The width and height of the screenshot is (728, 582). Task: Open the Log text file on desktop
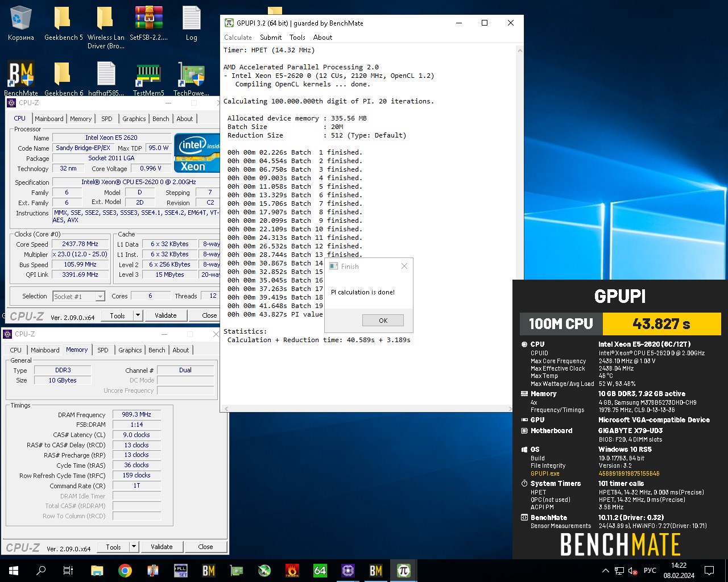tap(191, 24)
